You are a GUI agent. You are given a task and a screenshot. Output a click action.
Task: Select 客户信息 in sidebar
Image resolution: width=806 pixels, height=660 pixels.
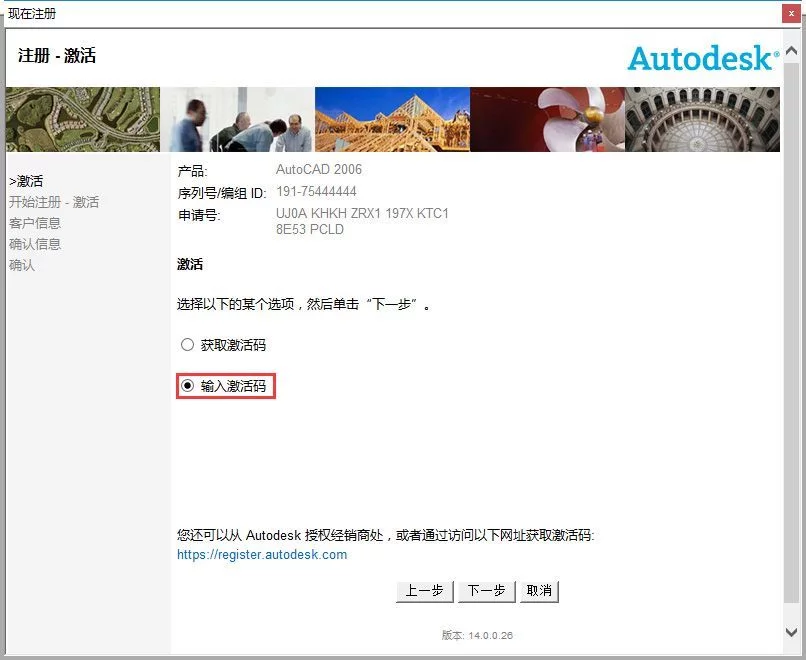[35, 223]
